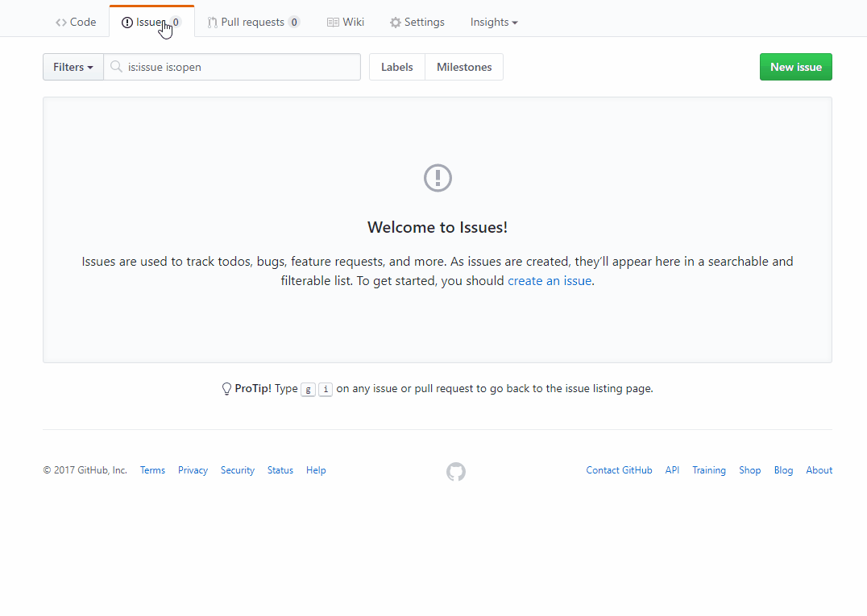
Task: Click the GitHub Octocat footer logo
Action: click(x=456, y=472)
